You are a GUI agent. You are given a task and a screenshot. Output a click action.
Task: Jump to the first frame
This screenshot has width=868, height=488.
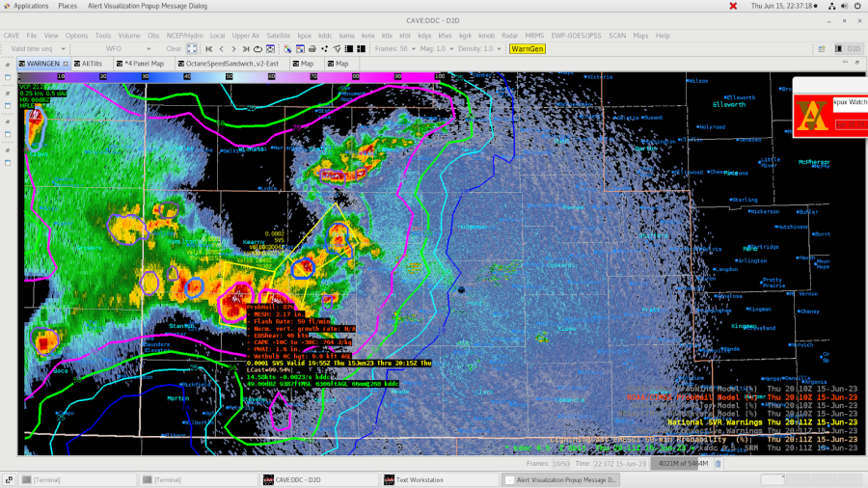coord(209,48)
